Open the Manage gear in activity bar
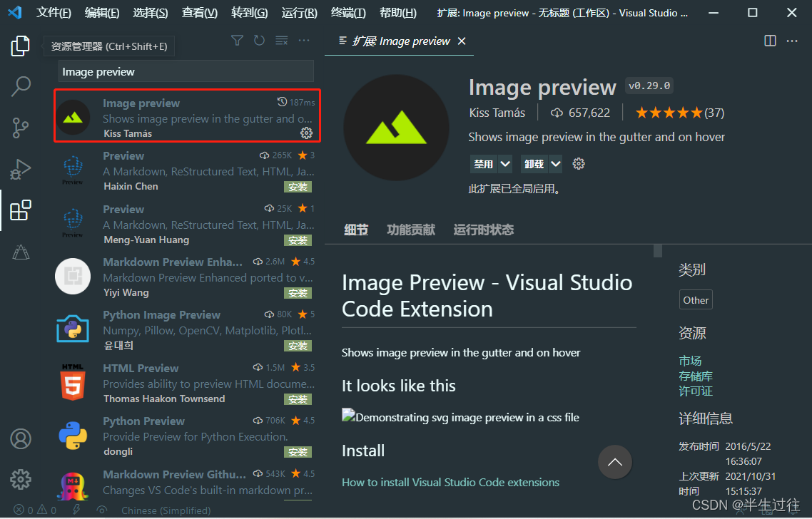The width and height of the screenshot is (812, 519). tap(21, 480)
